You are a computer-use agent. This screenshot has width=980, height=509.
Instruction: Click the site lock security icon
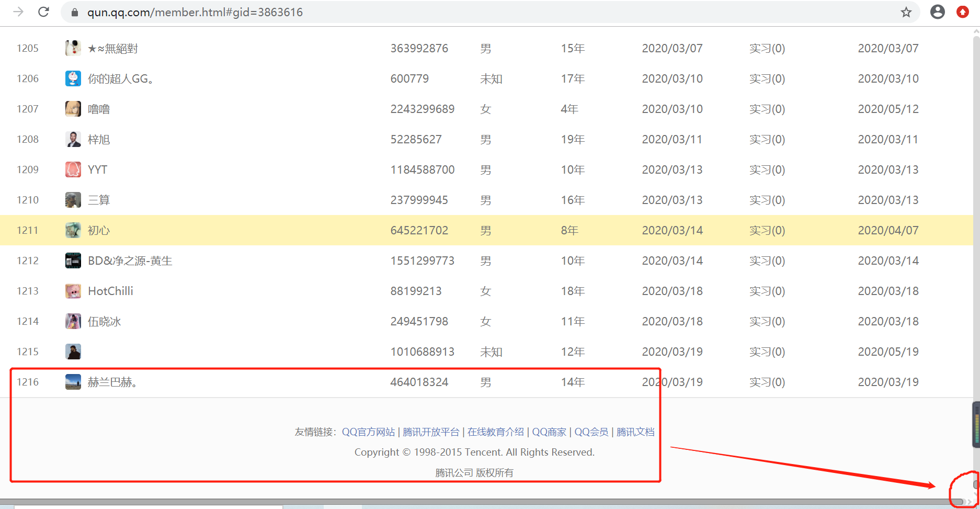[x=75, y=13]
